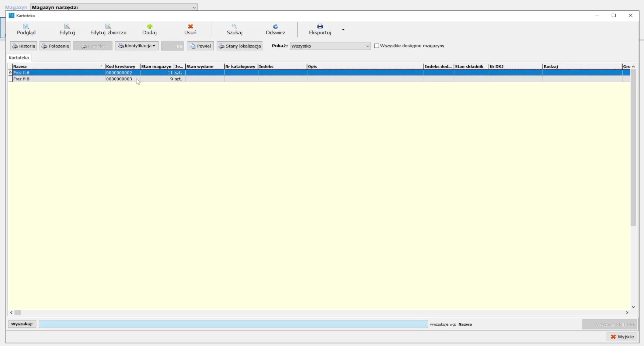Open the Magazyn narzędzi warehouse selector
Screen dimensions: 644x346
click(114, 7)
